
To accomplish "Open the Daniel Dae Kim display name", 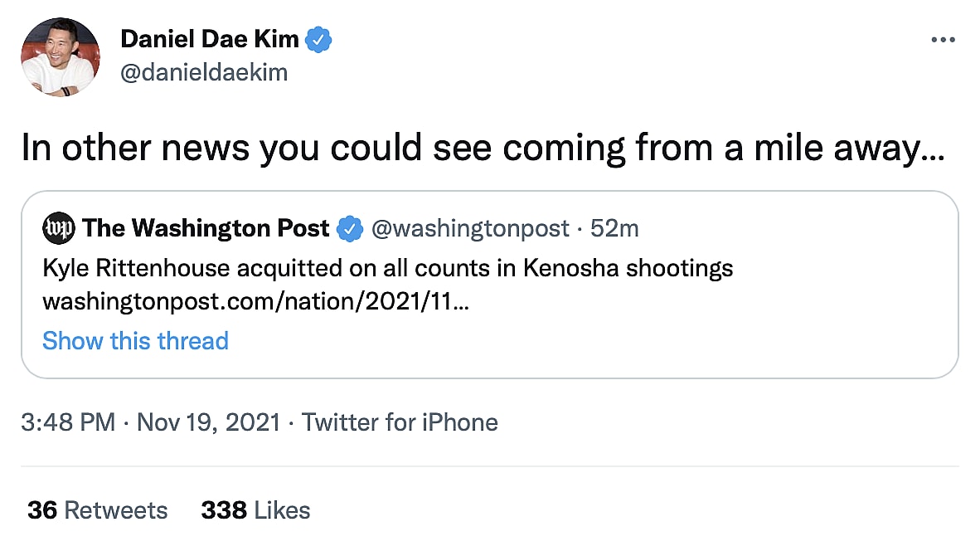I will click(211, 39).
